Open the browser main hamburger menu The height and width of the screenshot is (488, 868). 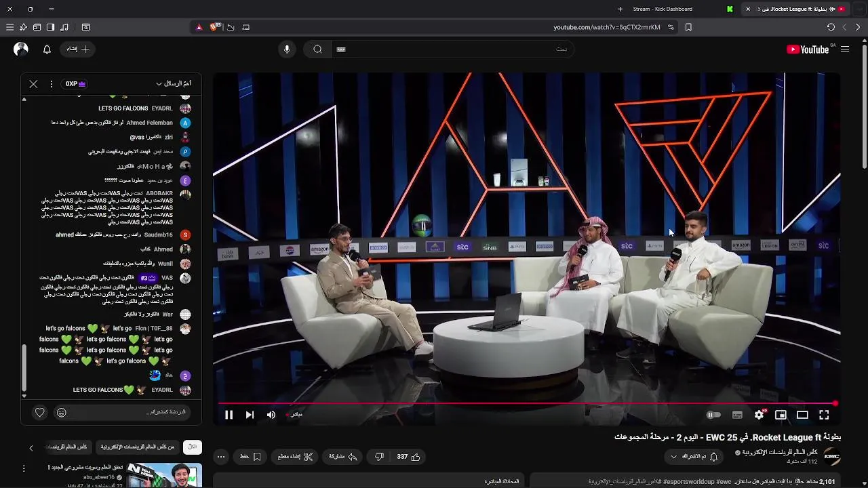(9, 27)
